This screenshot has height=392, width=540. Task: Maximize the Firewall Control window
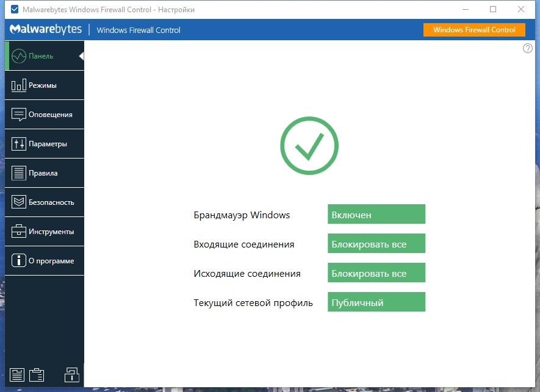coord(493,9)
